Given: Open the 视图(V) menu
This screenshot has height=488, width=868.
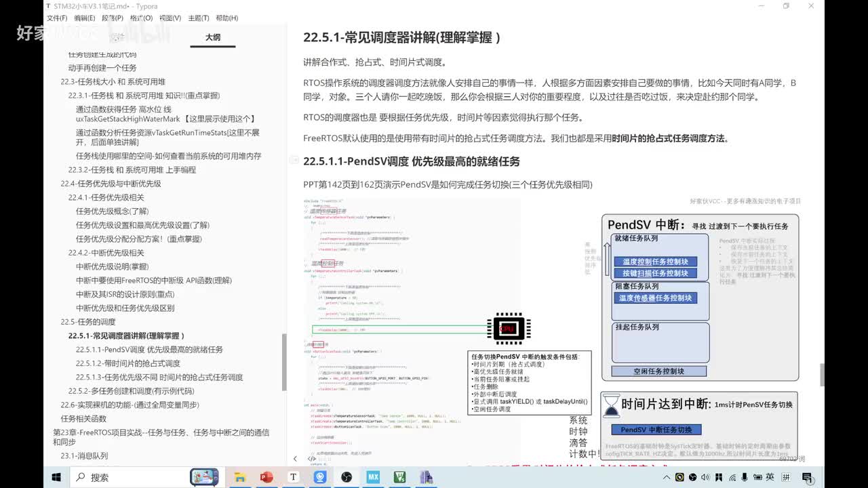Looking at the screenshot, I should [x=170, y=18].
